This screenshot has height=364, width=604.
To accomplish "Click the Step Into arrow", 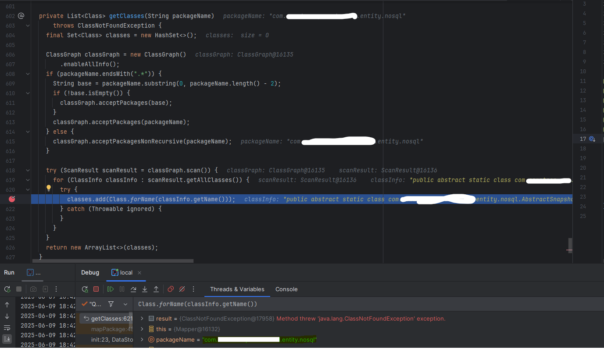I will click(145, 289).
